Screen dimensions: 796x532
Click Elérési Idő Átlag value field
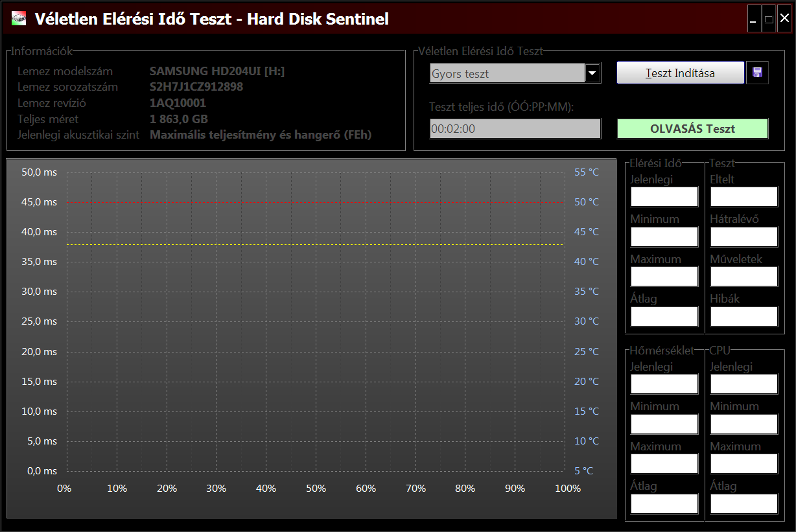tap(664, 316)
